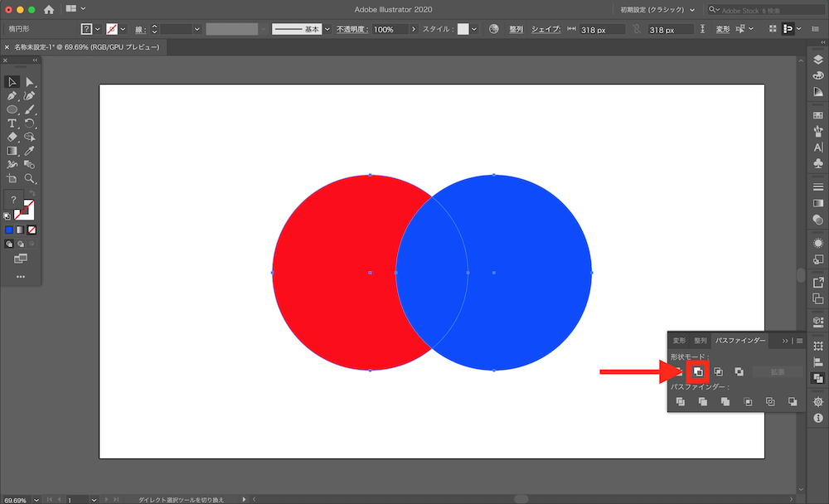Select the 名称未設定-1 document tab
829x504 pixels.
click(x=87, y=47)
